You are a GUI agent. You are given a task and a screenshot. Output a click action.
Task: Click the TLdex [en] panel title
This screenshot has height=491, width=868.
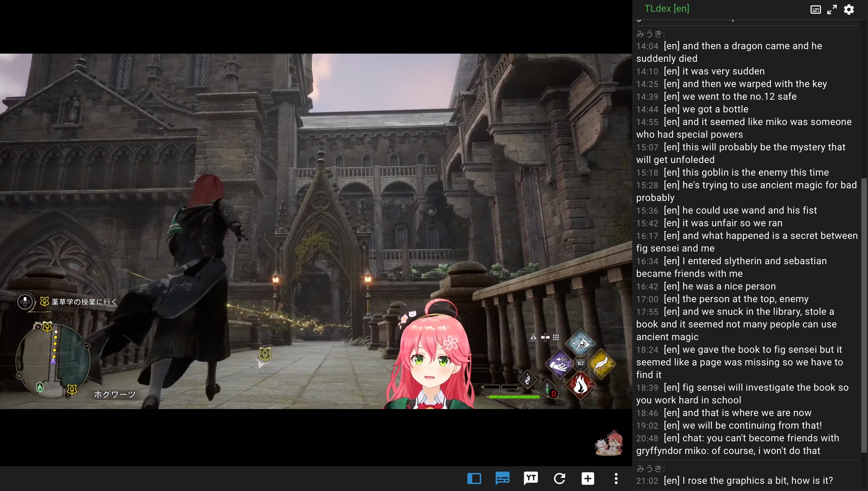[667, 8]
